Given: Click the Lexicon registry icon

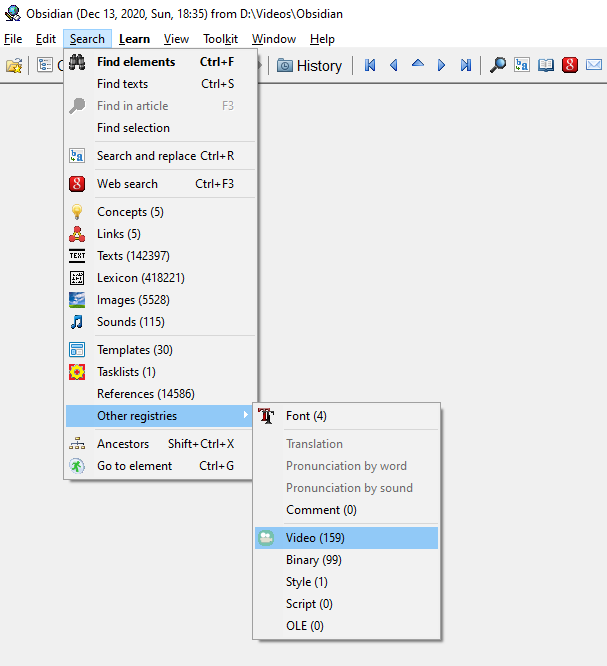Looking at the screenshot, I should pos(77,278).
